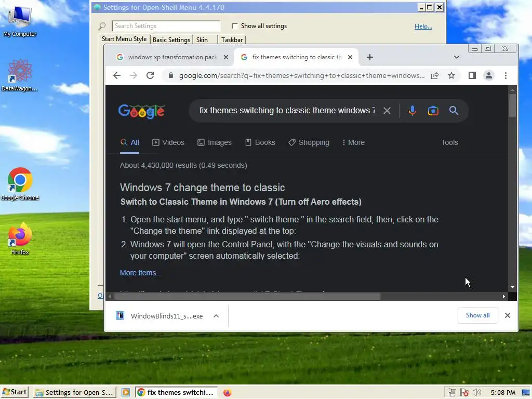Select the Books results tab
532x399 pixels.
pyautogui.click(x=260, y=142)
